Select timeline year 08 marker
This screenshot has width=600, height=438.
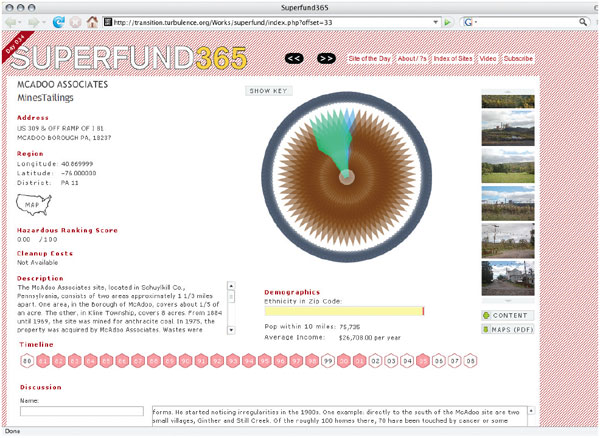pyautogui.click(x=470, y=361)
